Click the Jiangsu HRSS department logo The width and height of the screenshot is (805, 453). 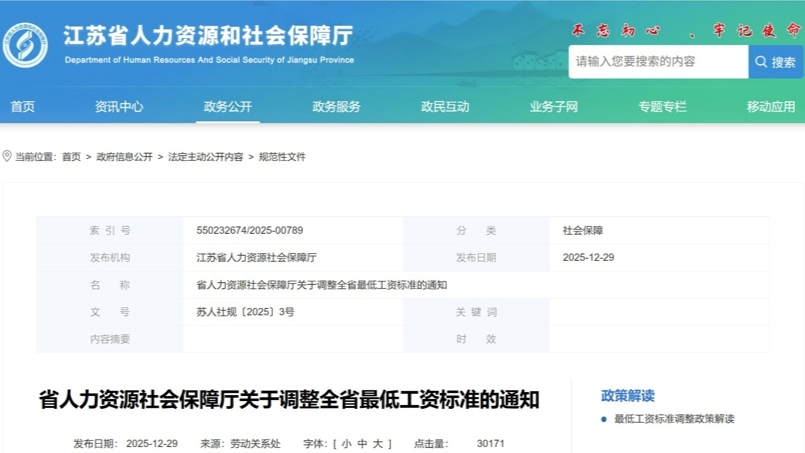27,45
